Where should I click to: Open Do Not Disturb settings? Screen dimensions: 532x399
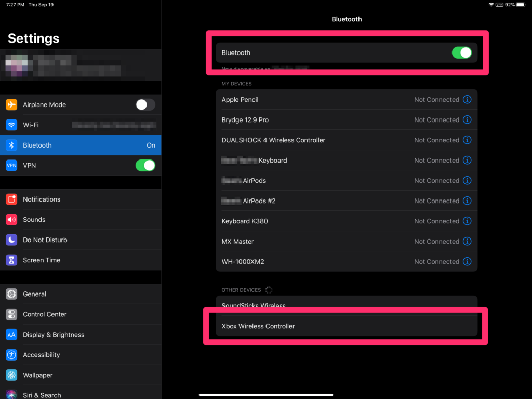click(x=81, y=240)
